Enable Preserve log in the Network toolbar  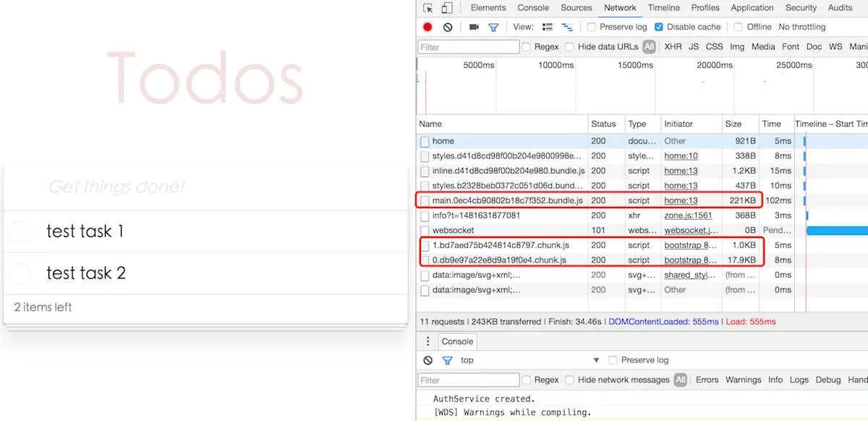click(592, 27)
